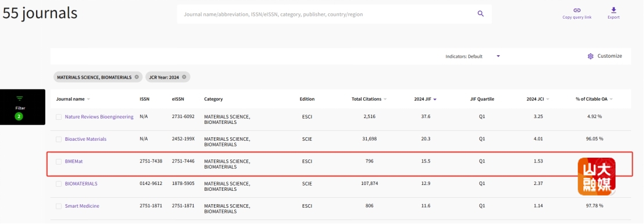The height and width of the screenshot is (224, 644).
Task: Remove the Materials Science, Biomaterials filter chip
Action: coord(137,77)
